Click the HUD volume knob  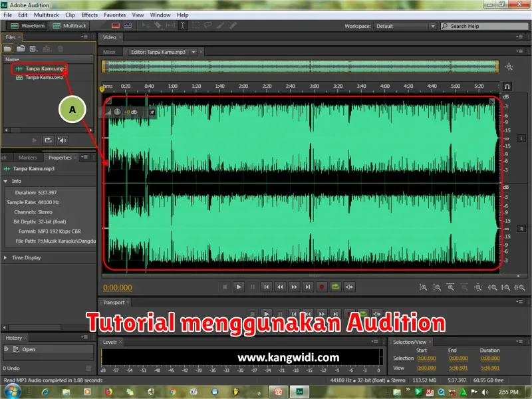[x=117, y=112]
